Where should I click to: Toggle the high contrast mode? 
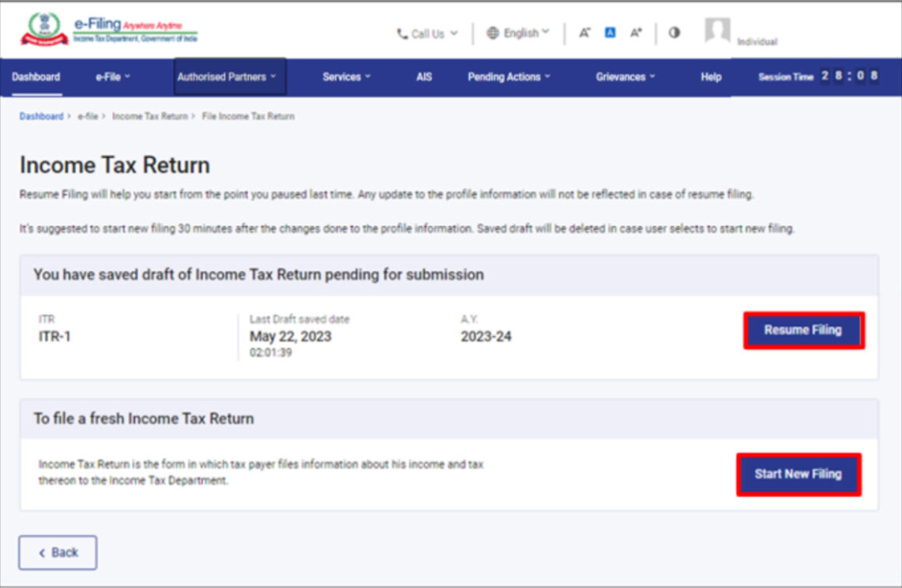[673, 32]
